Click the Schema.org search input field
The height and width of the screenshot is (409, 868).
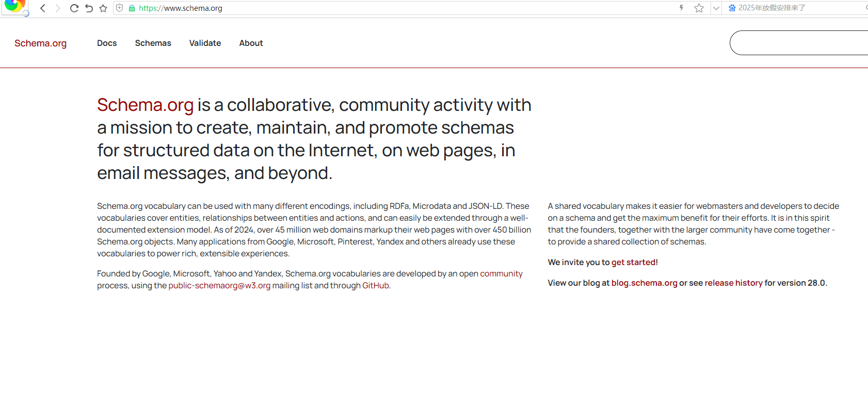(x=799, y=43)
